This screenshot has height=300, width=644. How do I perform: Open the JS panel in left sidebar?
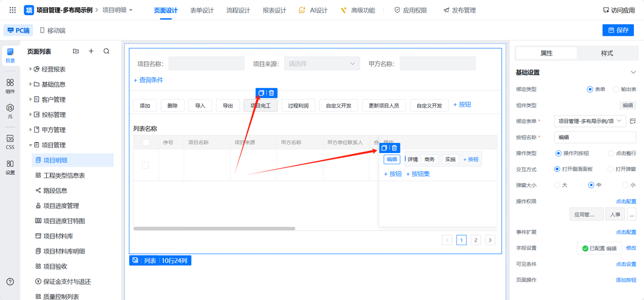[x=10, y=111]
